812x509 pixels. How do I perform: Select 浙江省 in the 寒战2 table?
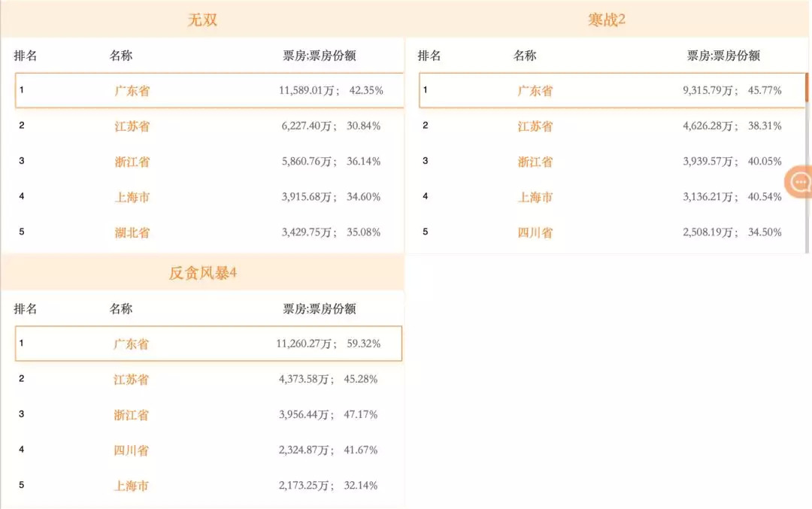pyautogui.click(x=535, y=162)
